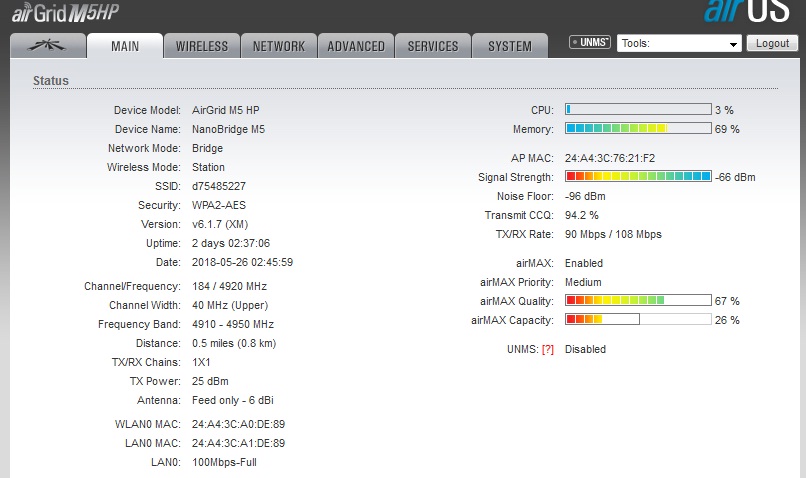This screenshot has width=806, height=478.
Task: Click the airMAX Quality bar
Action: (x=638, y=300)
